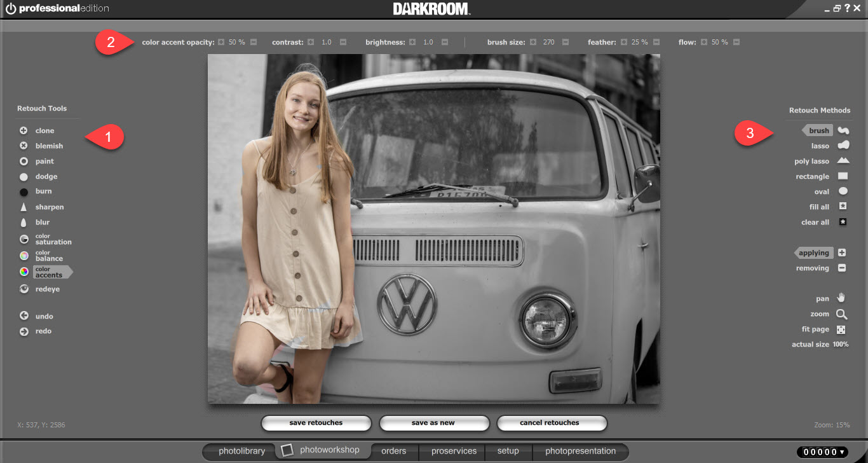Switch to removing mode
Screen dimensions: 868x463
click(821, 268)
